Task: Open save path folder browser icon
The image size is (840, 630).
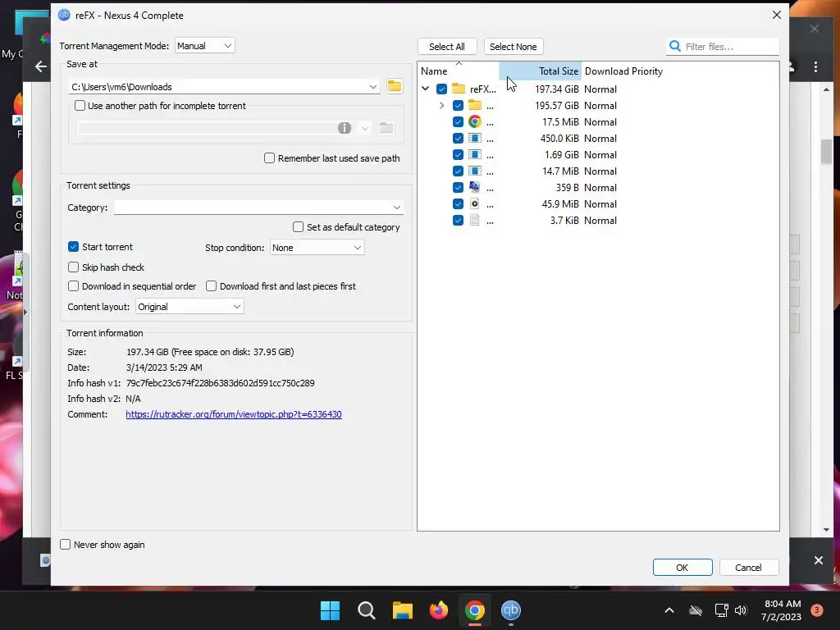Action: point(395,86)
